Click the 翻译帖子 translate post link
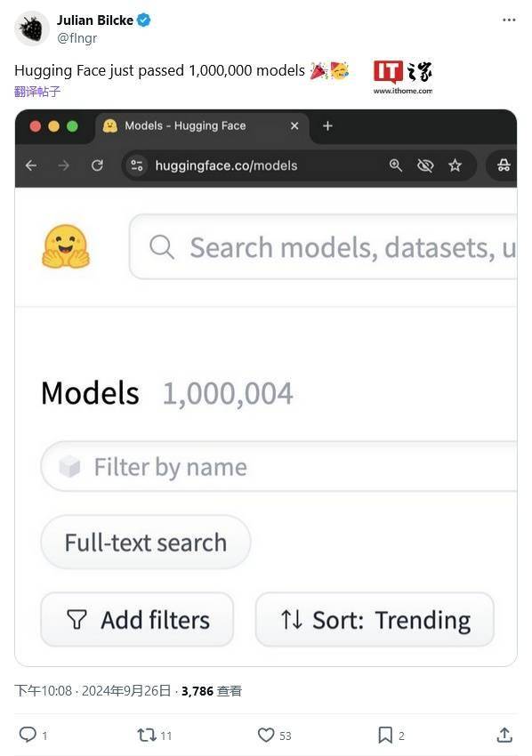The image size is (532, 756). tap(37, 91)
